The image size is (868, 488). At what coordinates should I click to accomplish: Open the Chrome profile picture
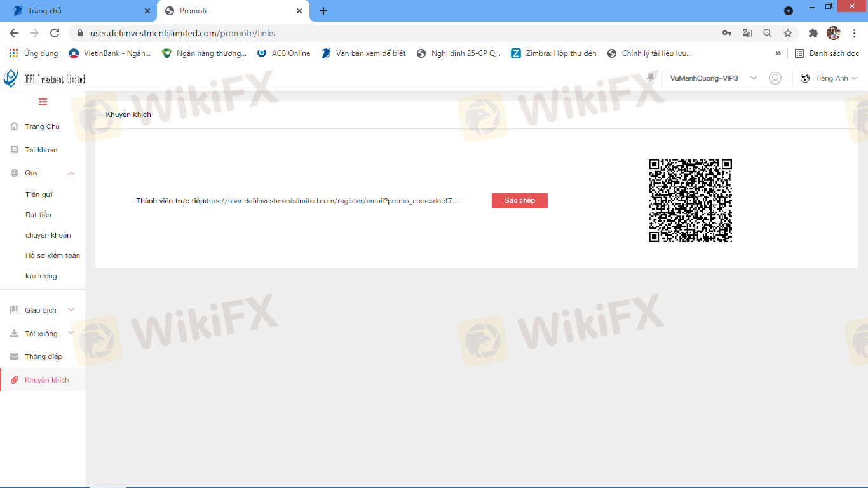pyautogui.click(x=834, y=33)
